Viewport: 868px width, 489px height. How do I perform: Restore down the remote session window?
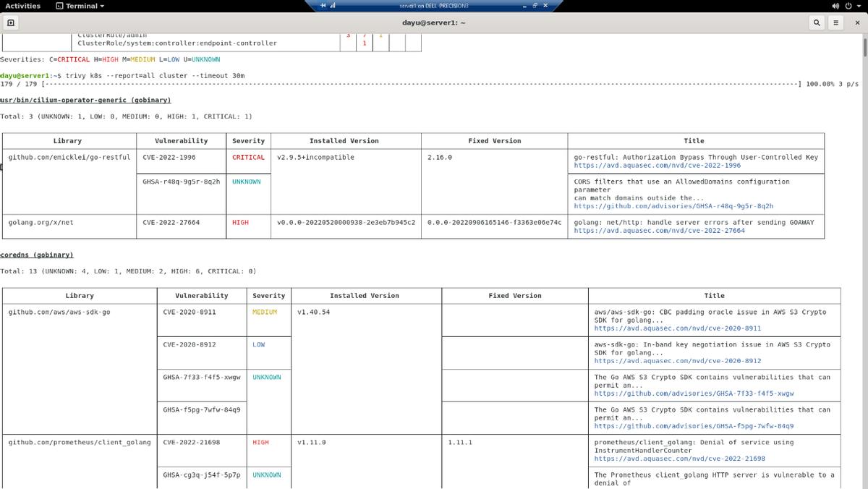click(x=535, y=5)
